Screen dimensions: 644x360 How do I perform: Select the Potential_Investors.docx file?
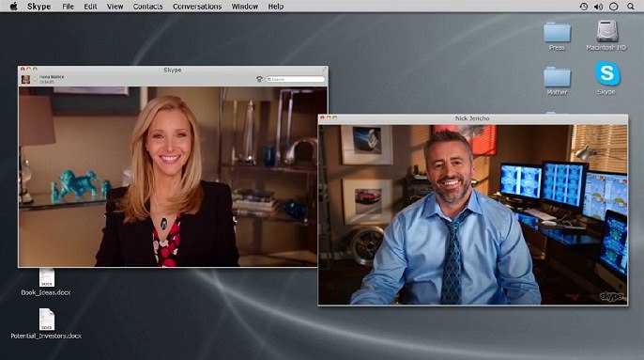tap(46, 323)
